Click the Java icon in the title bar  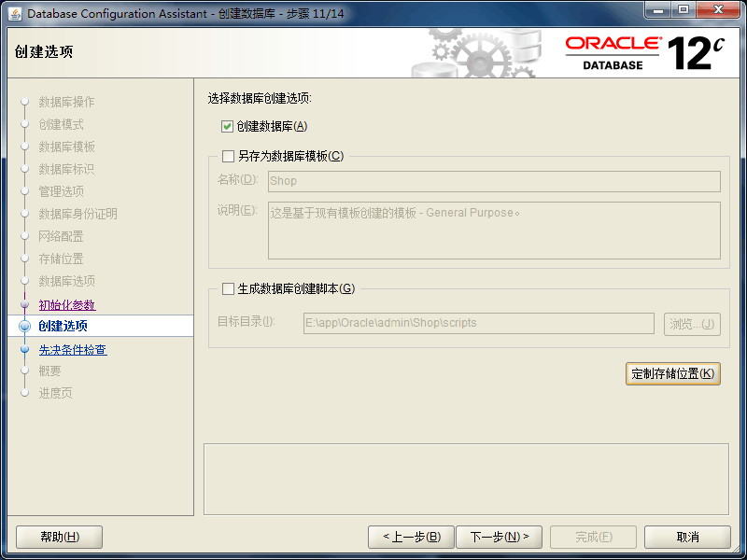[15, 13]
